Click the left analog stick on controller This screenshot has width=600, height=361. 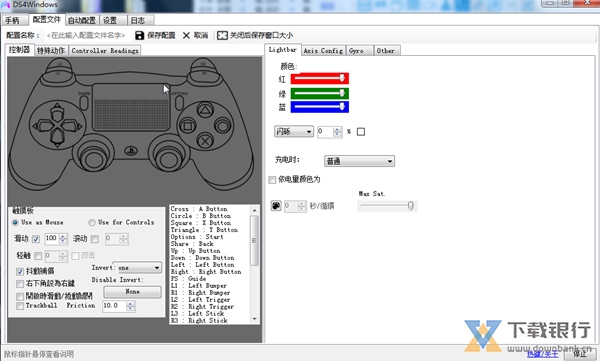(93, 157)
